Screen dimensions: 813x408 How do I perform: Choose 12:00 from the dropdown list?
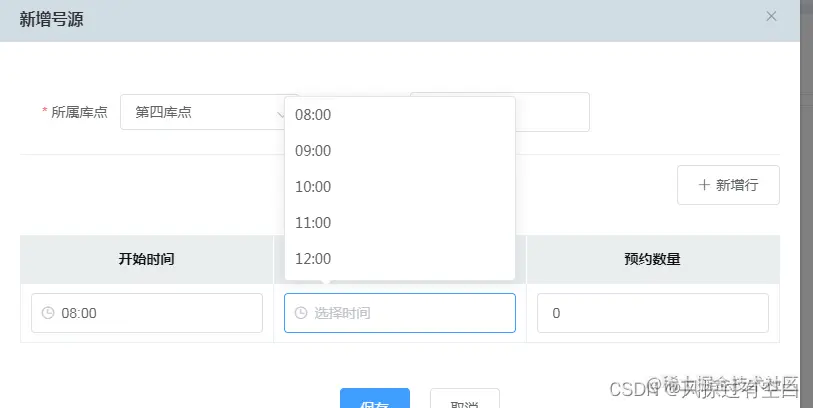313,259
